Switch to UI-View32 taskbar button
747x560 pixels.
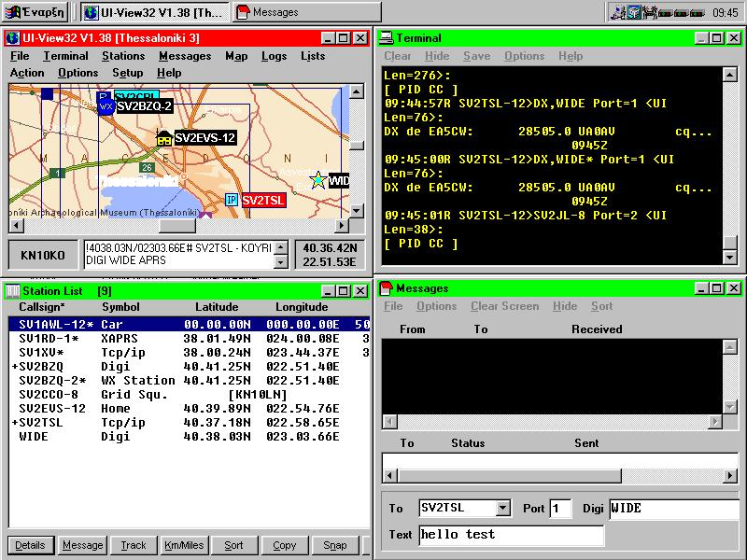coord(154,12)
